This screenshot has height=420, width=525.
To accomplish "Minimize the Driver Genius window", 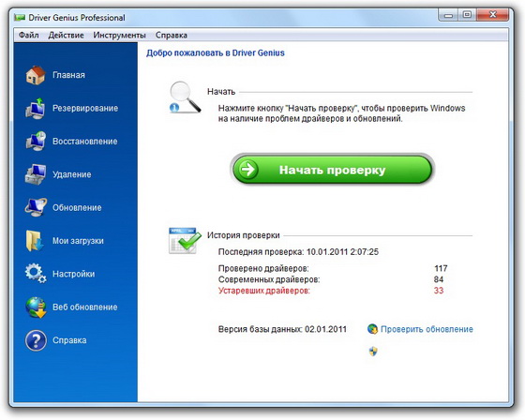I will click(449, 15).
